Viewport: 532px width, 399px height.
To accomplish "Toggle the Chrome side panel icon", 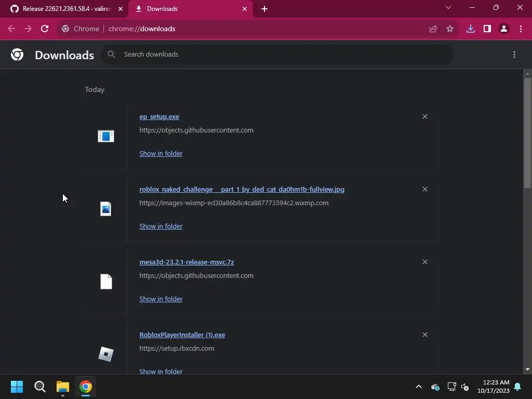I will (x=487, y=29).
